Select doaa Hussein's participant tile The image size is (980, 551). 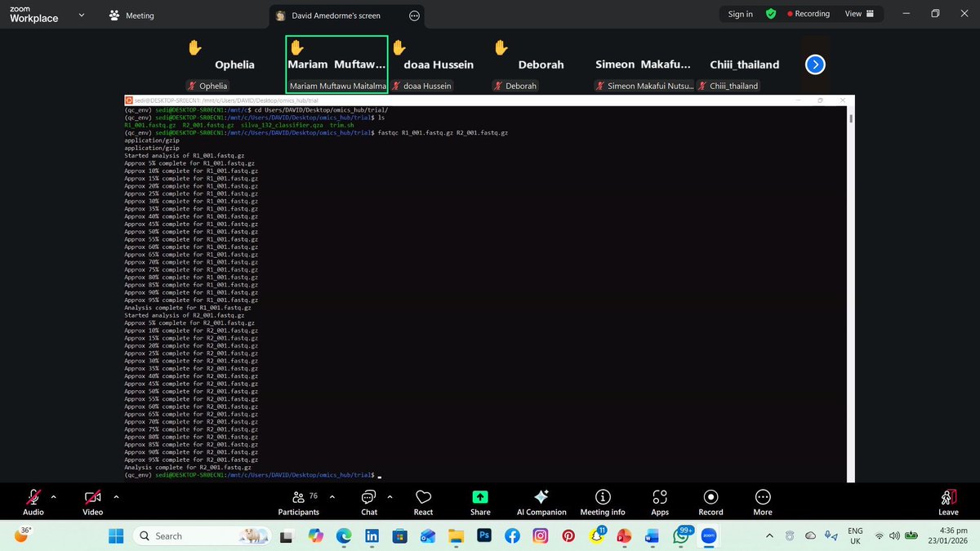439,64
